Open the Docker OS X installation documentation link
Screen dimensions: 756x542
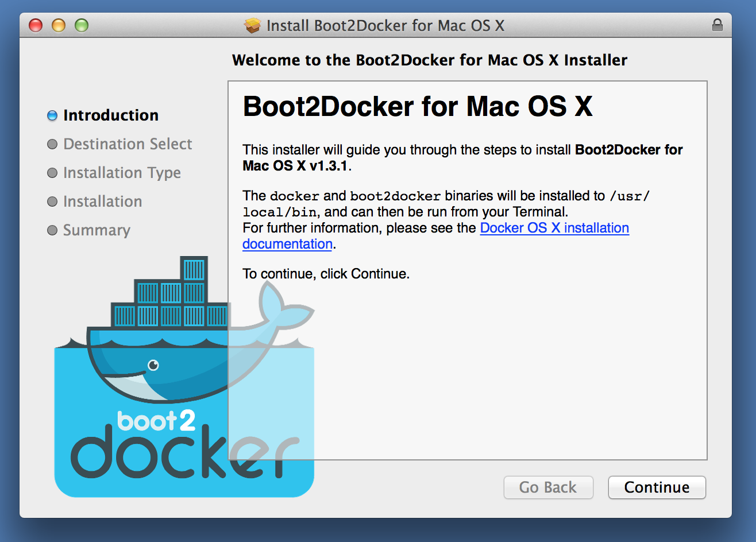point(554,228)
